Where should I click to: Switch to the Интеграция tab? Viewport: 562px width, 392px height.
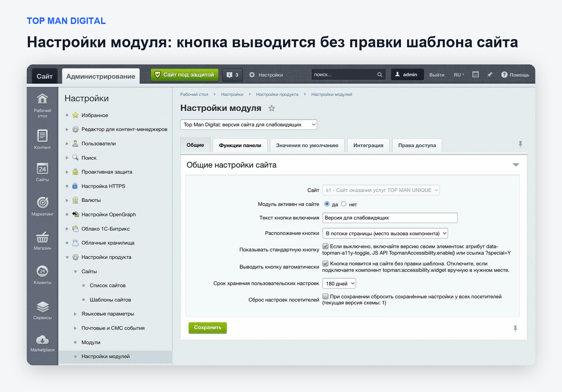point(368,145)
